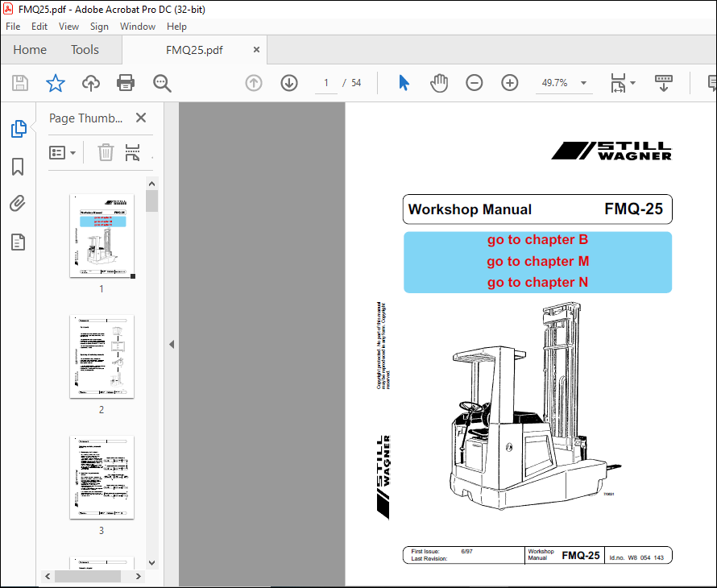Click the thumbnails vertical scrollbar thumb
Image resolution: width=717 pixels, height=588 pixels.
point(151,201)
